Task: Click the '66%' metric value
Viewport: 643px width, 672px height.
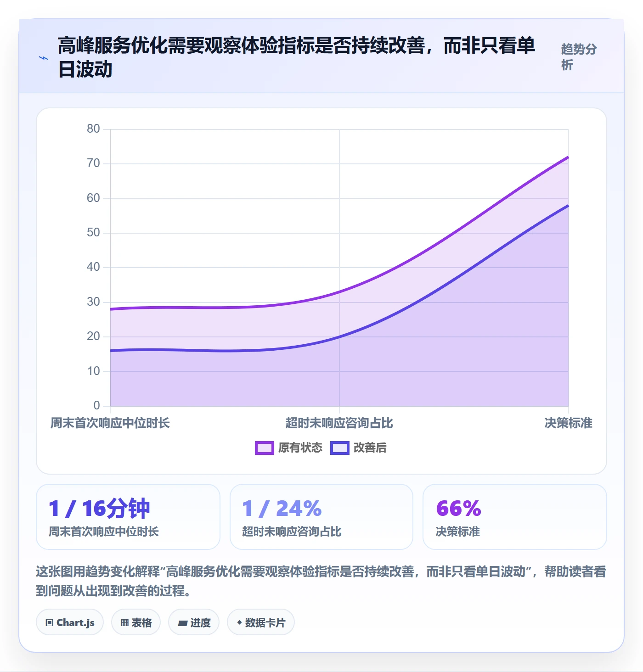Action: coord(458,509)
